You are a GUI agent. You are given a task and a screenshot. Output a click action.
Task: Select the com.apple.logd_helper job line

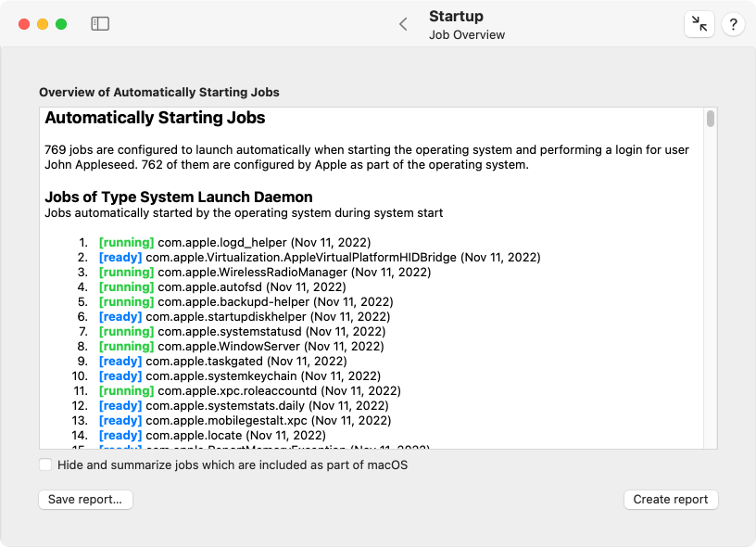coord(234,242)
